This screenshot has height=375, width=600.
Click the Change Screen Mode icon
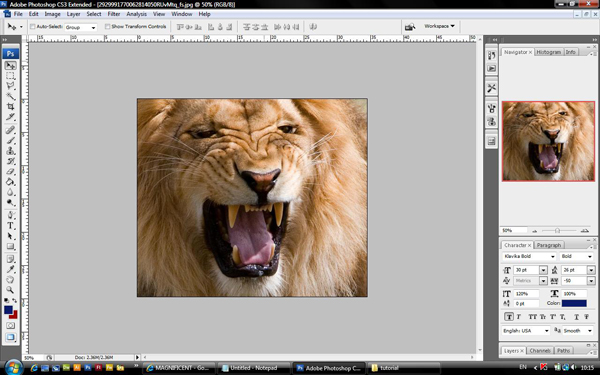[x=10, y=337]
